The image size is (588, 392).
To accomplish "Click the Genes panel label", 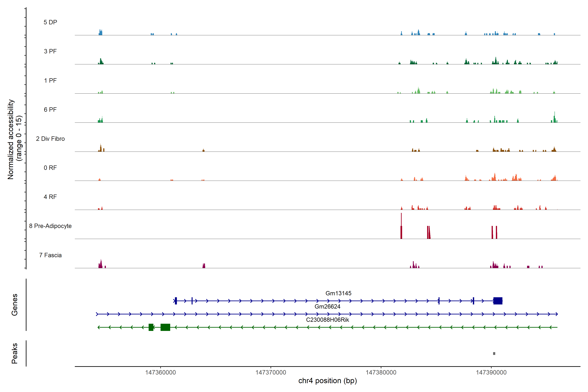I will [15, 305].
